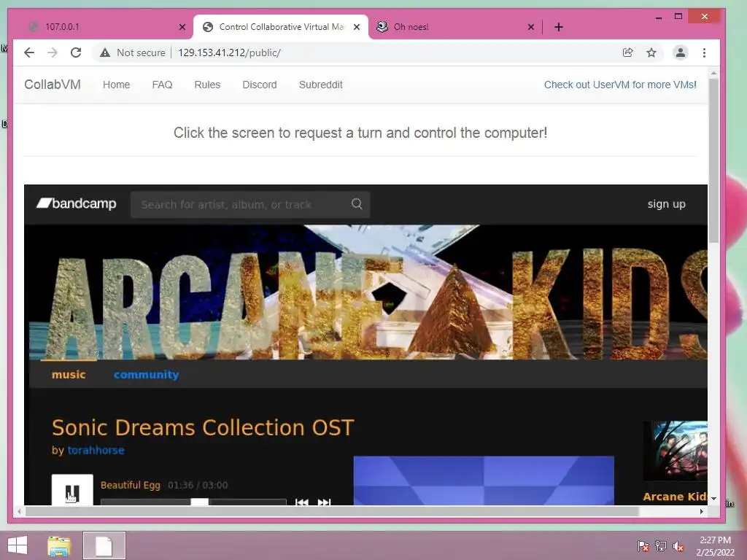Reload the CollabVM page

tap(76, 52)
